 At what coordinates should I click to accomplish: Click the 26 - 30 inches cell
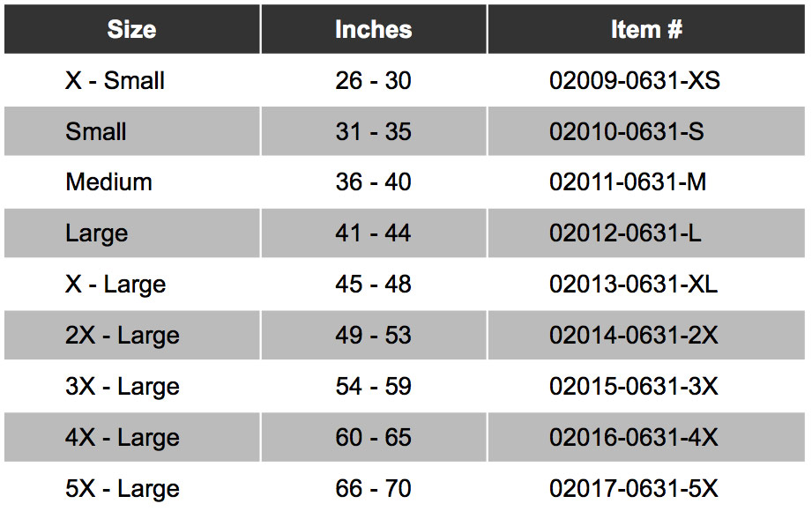[373, 80]
